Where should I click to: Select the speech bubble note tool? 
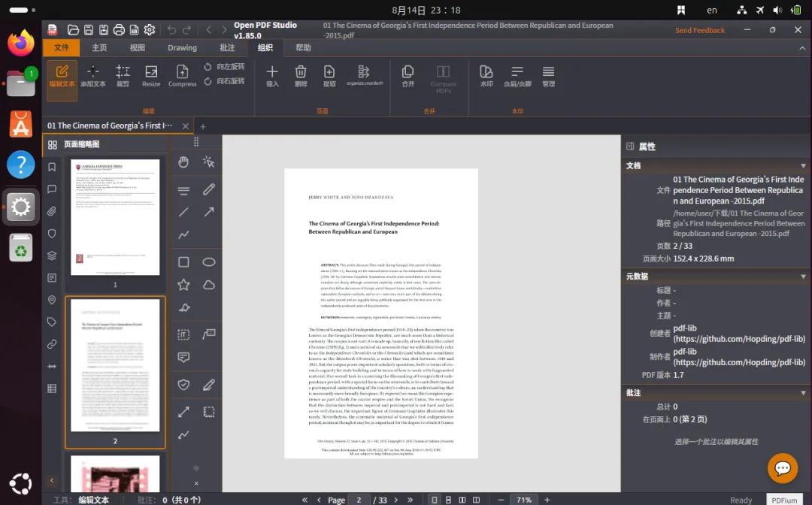coord(183,357)
